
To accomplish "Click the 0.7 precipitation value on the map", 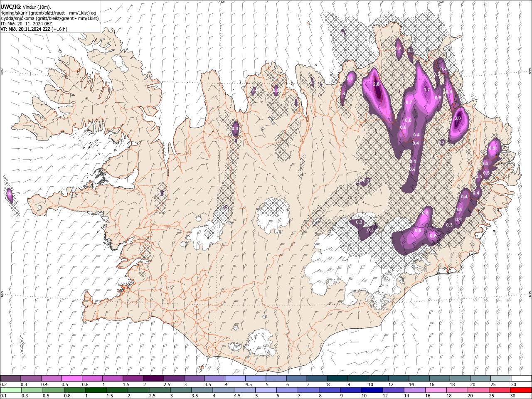I will coord(409,102).
